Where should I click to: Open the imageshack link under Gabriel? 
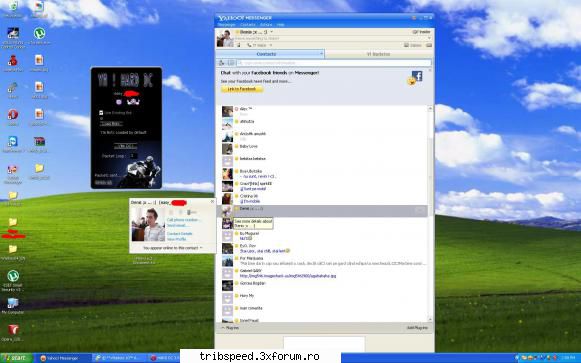[x=288, y=276]
